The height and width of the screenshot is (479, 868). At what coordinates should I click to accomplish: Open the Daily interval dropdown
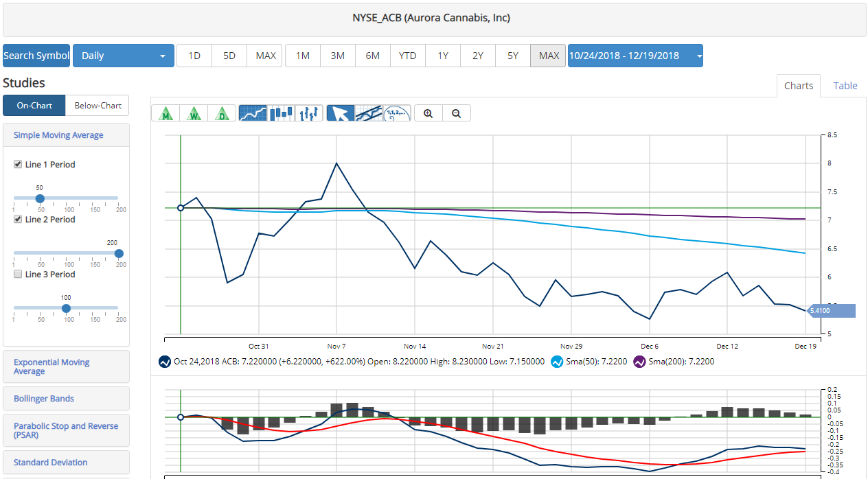coord(124,56)
